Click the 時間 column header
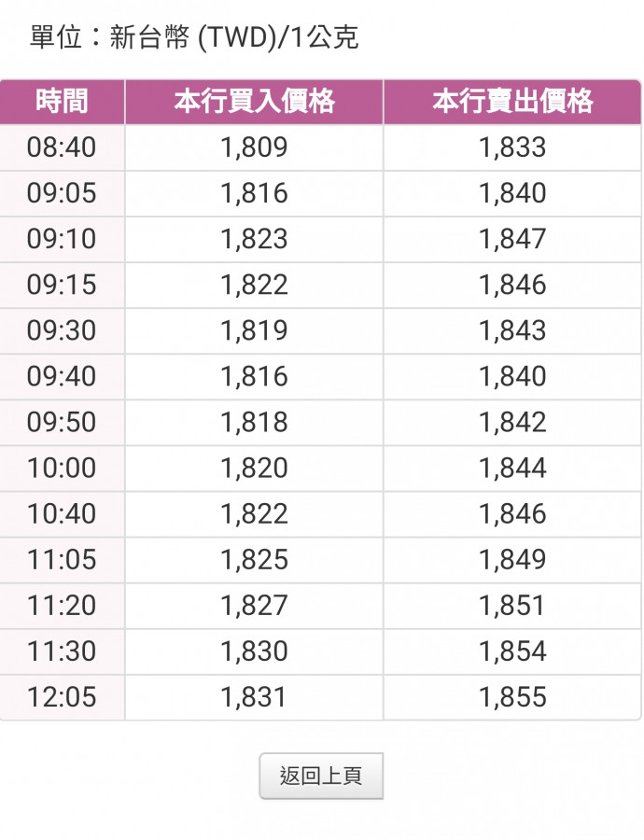This screenshot has width=644, height=840. click(x=62, y=102)
